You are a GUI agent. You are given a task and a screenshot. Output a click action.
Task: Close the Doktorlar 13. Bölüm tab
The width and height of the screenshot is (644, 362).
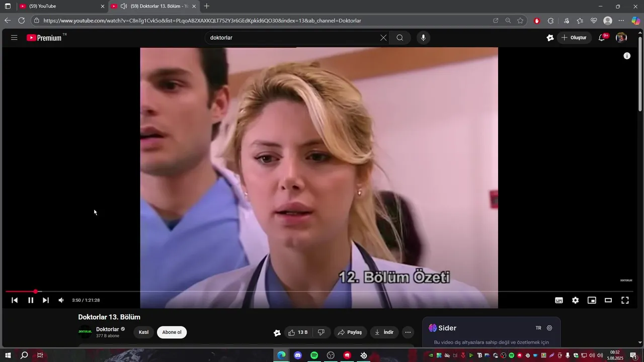pyautogui.click(x=194, y=6)
